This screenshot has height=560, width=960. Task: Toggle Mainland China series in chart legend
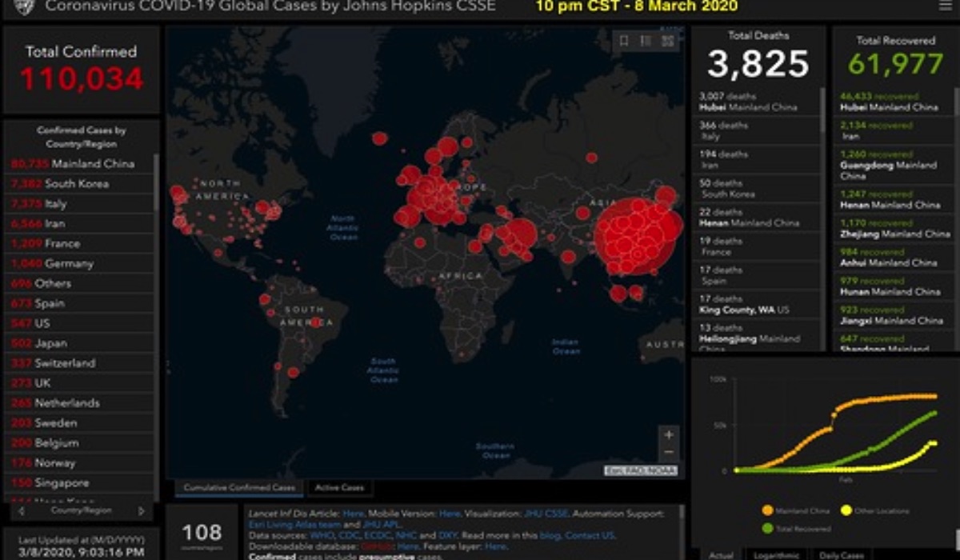pyautogui.click(x=767, y=510)
